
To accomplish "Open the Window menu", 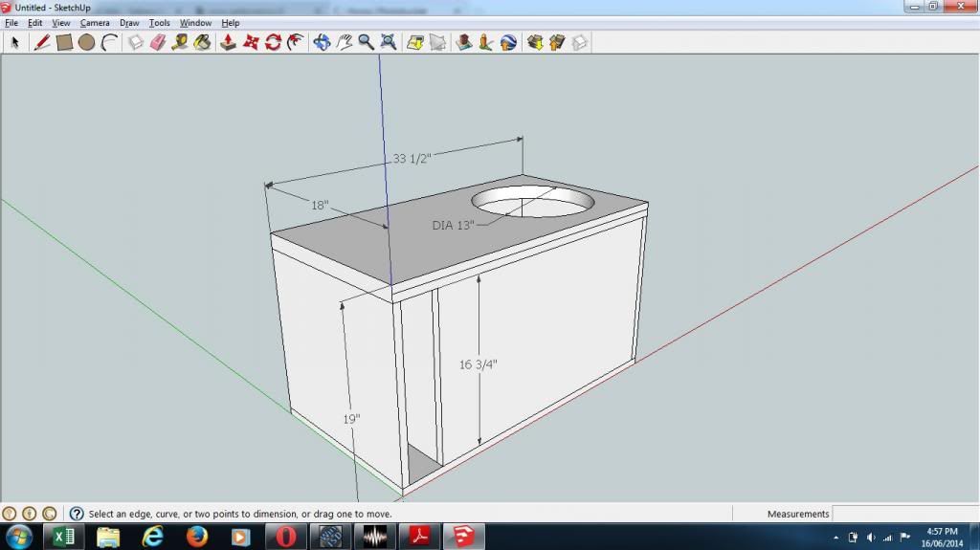I will tap(195, 23).
